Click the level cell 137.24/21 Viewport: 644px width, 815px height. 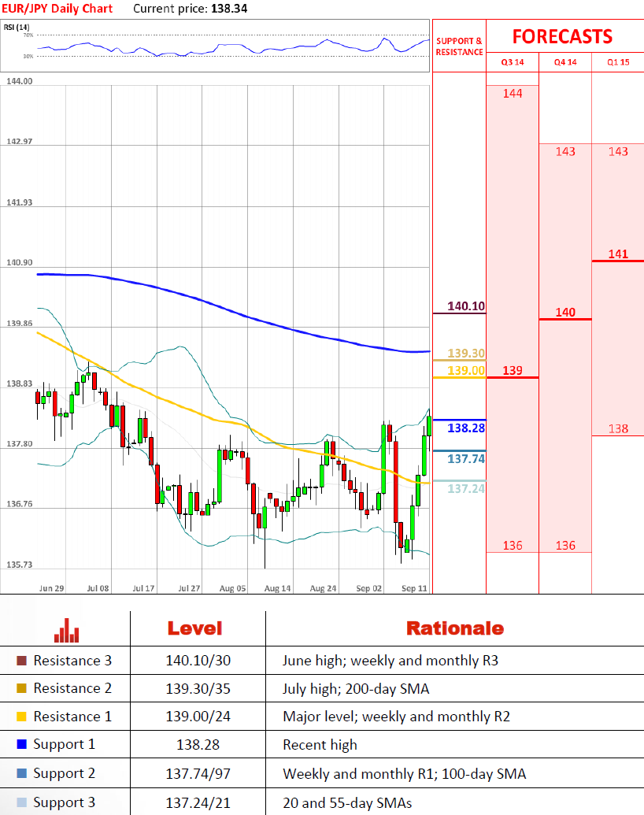[198, 803]
